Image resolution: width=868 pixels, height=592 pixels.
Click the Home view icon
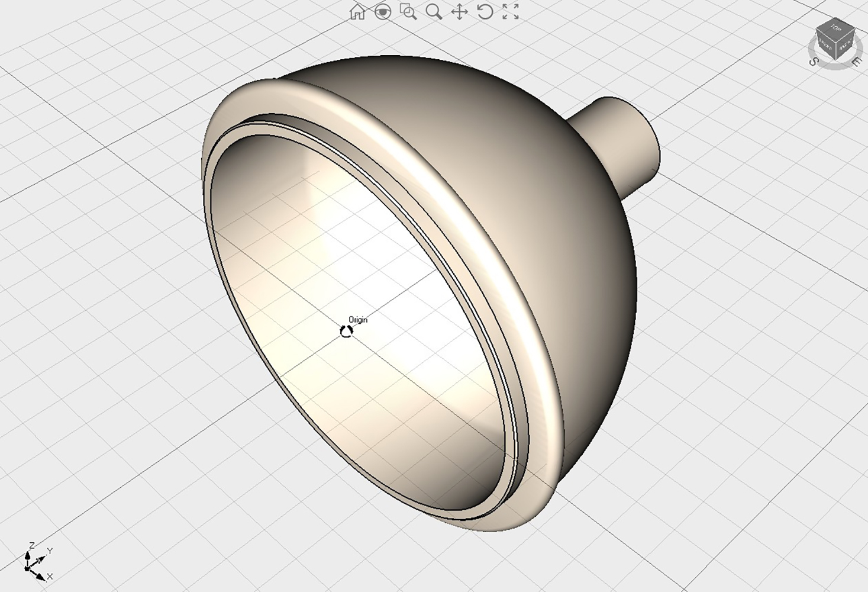357,11
